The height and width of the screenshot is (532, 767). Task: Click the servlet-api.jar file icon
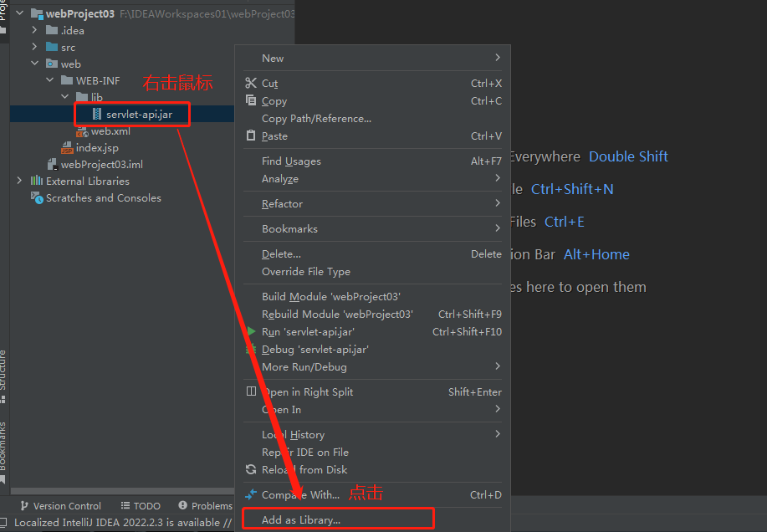point(97,114)
